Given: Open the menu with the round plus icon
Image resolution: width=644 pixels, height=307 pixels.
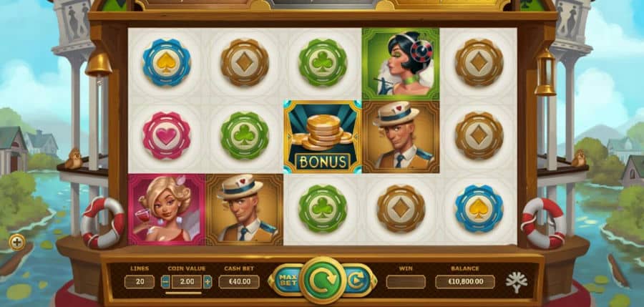Looking at the screenshot, I should point(17,242).
